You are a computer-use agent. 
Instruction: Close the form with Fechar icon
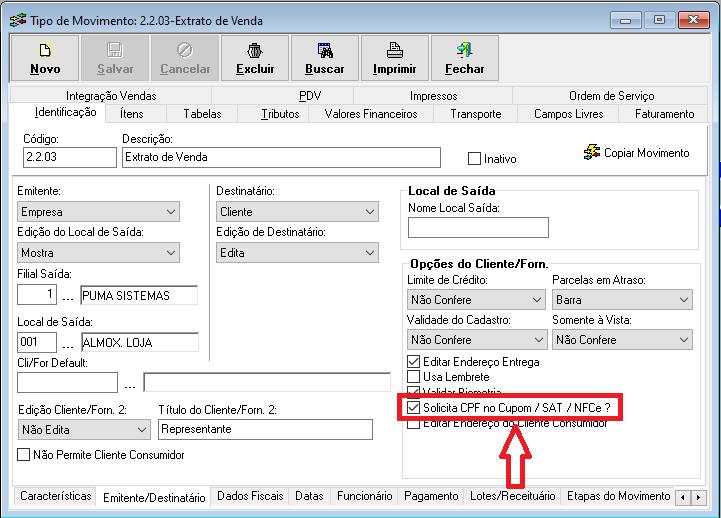pos(465,50)
